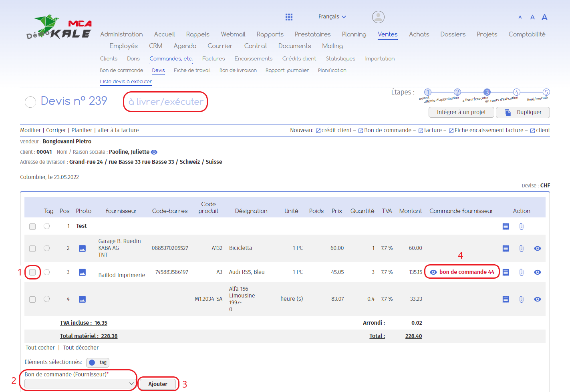
Task: Check the box for Test row
Action: tap(32, 227)
